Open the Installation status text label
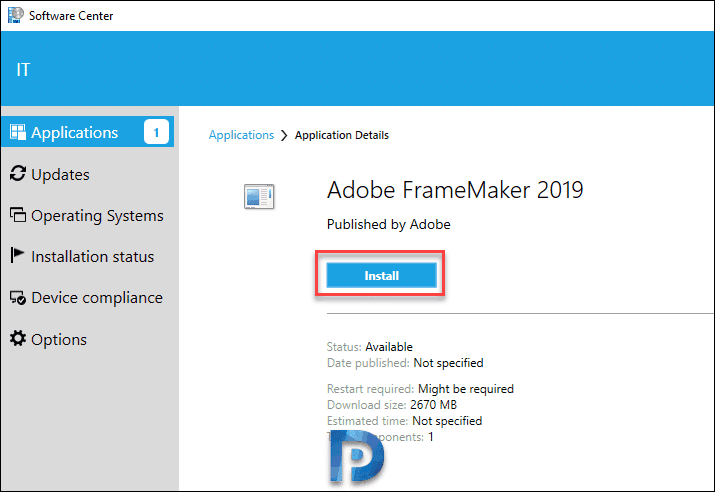 (93, 257)
